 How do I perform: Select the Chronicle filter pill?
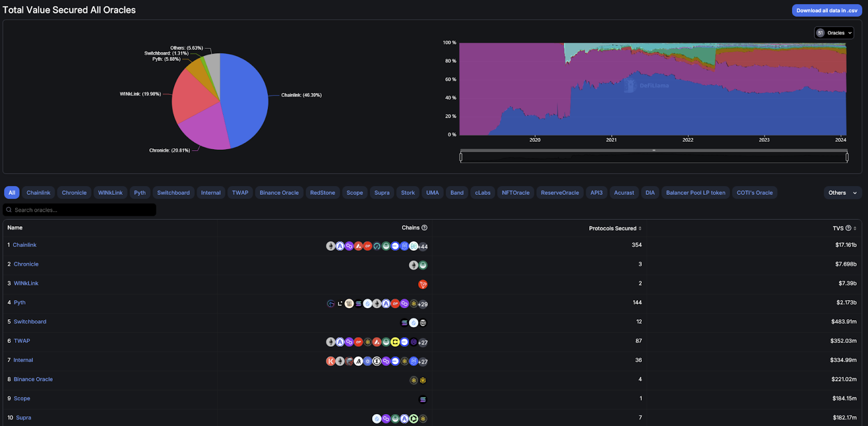point(74,193)
